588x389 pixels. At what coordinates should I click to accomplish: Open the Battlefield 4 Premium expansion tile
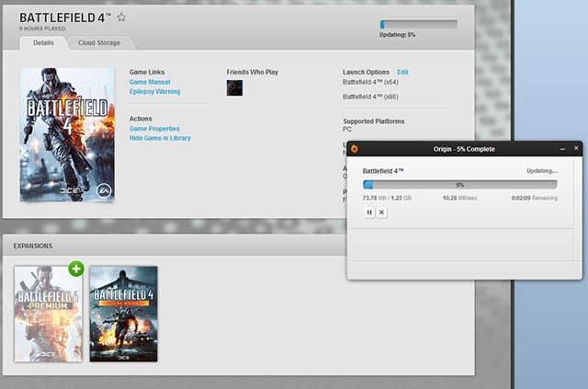(x=49, y=314)
